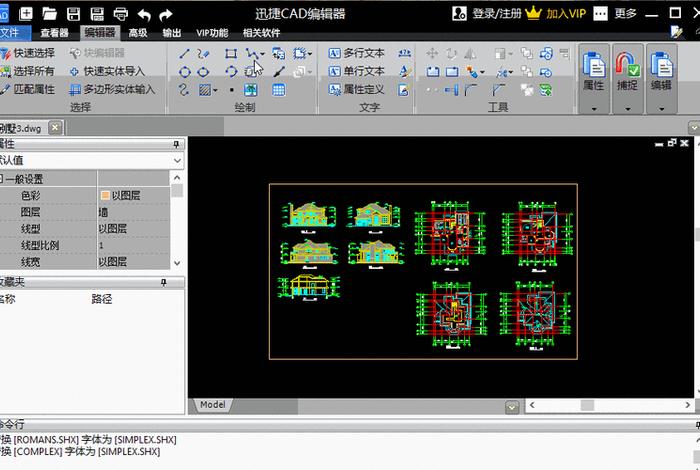Click the chamfer corner tool icon
The width and height of the screenshot is (700, 470).
pos(498,90)
